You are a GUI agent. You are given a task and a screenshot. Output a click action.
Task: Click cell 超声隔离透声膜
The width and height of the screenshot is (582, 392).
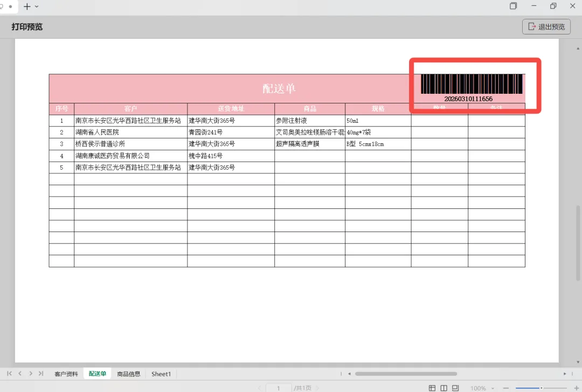click(310, 144)
